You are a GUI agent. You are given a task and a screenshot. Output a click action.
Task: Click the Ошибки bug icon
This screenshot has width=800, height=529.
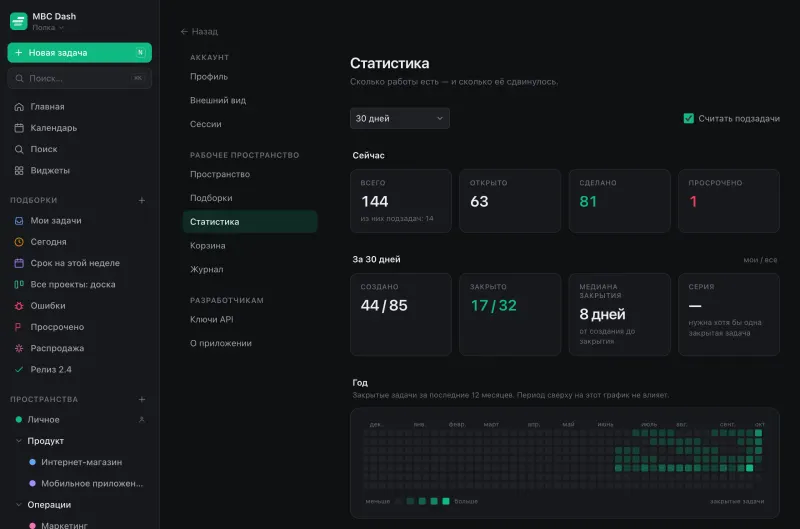click(x=19, y=306)
